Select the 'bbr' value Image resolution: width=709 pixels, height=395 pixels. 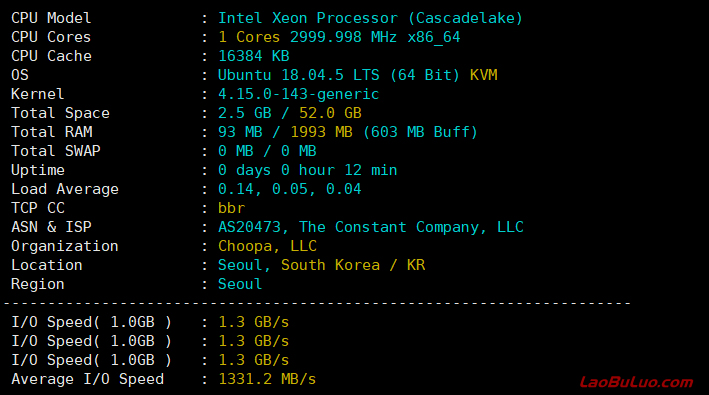point(232,208)
